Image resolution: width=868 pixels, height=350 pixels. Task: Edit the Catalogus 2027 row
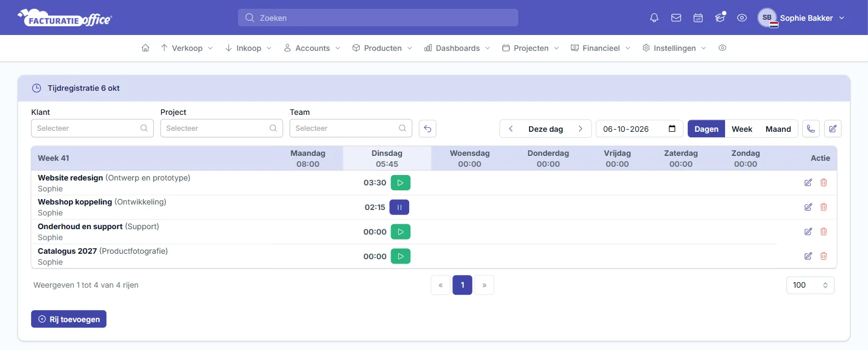pyautogui.click(x=808, y=256)
